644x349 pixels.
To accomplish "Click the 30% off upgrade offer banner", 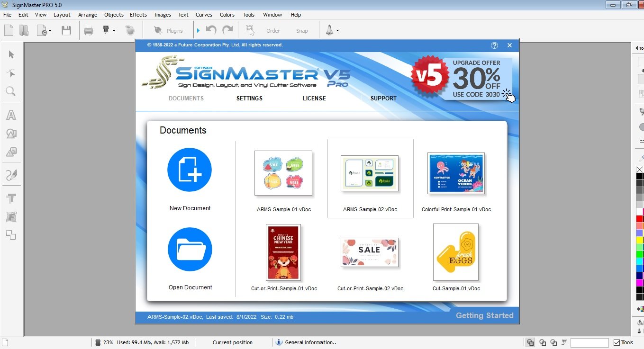I will (463, 78).
